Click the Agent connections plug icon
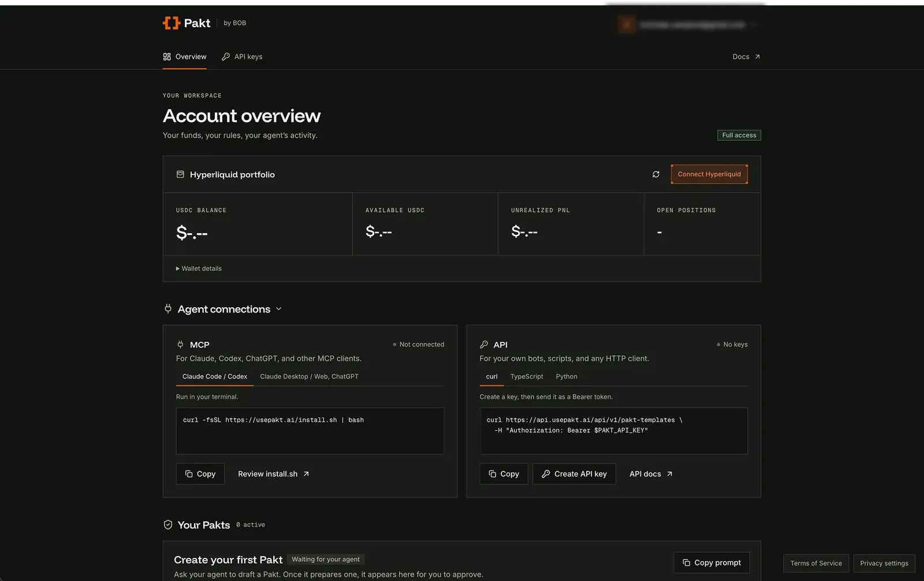 168,309
